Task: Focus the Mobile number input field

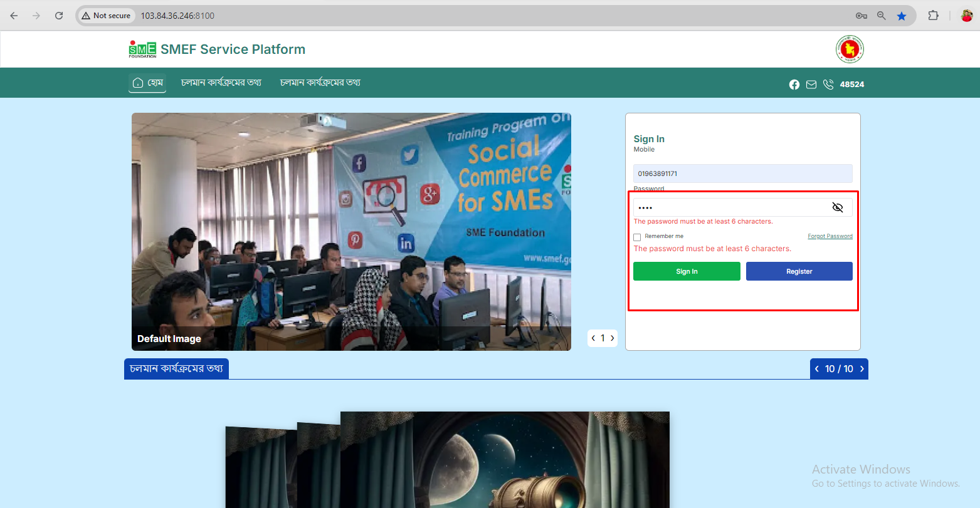Action: coord(743,174)
